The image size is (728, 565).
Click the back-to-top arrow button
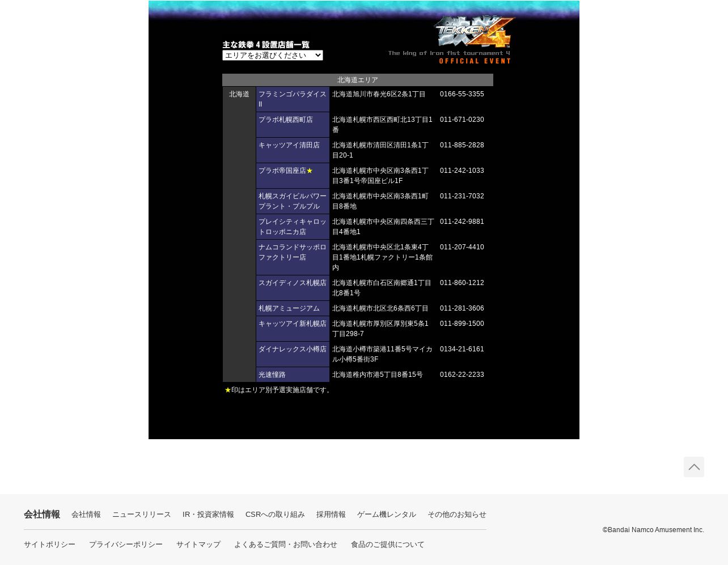click(x=694, y=467)
